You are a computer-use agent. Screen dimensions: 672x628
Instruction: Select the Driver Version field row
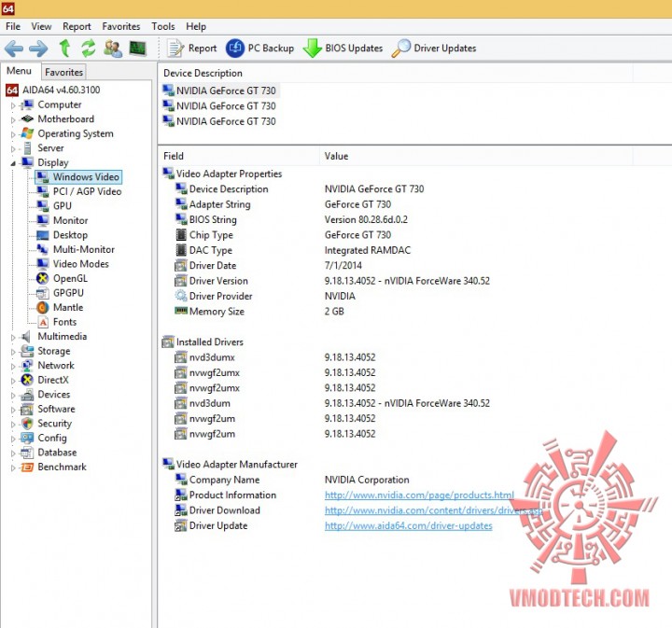(332, 281)
